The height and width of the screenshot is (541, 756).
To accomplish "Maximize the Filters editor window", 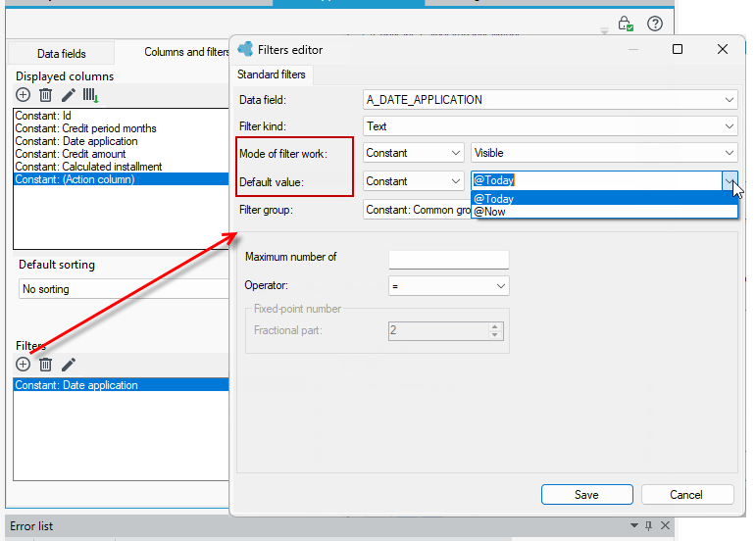I will 678,49.
